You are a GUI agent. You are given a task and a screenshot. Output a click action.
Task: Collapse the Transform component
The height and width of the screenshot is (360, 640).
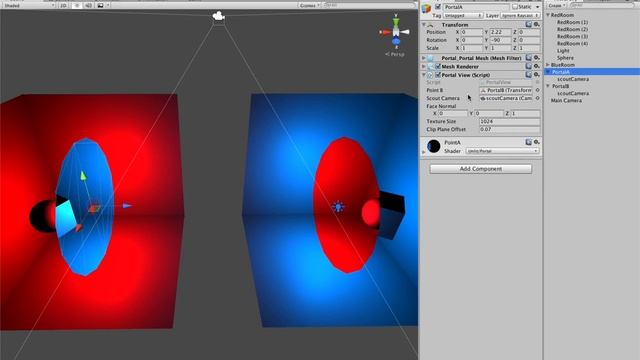click(x=424, y=25)
